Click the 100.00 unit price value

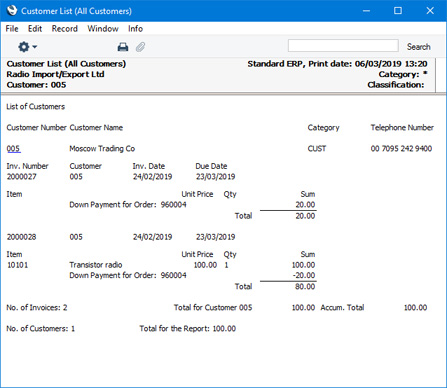(205, 265)
